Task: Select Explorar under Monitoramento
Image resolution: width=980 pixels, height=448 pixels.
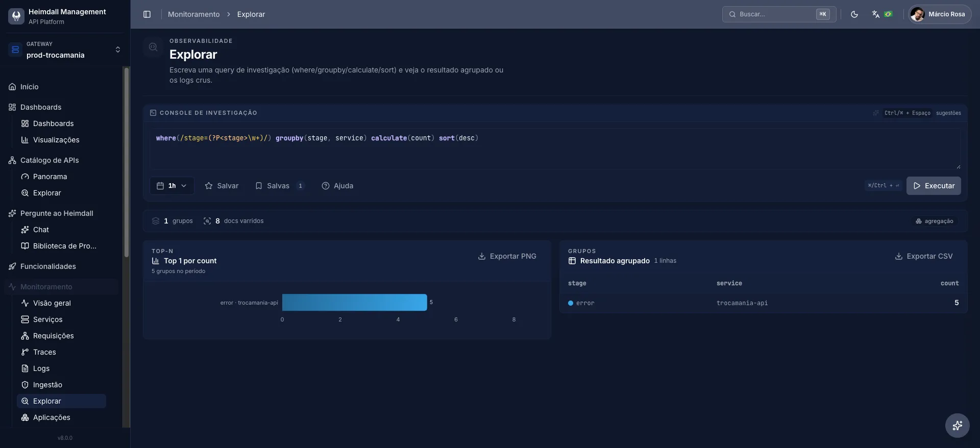Action: click(x=61, y=401)
